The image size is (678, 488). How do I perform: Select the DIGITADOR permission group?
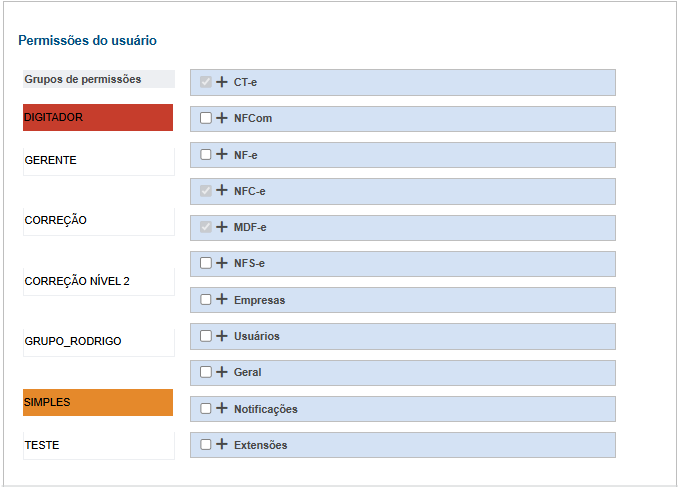coord(98,117)
